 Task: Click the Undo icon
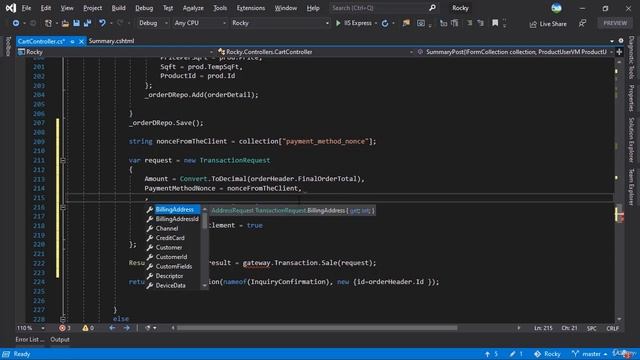click(x=102, y=23)
